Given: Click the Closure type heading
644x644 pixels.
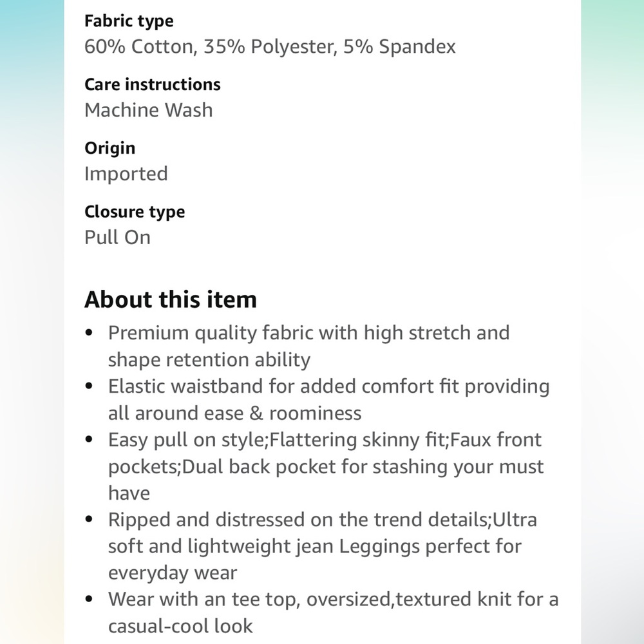Looking at the screenshot, I should 135,212.
